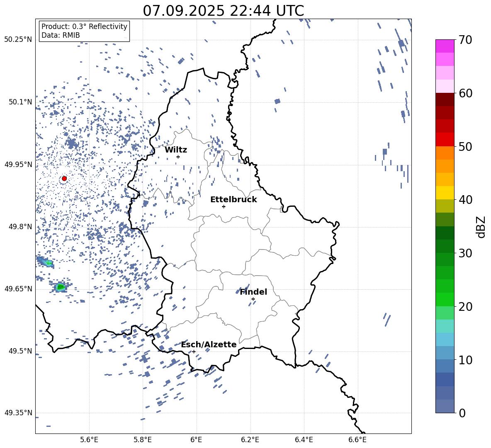This screenshot has width=491, height=448.
Task: Click the 49.65°N latitude label
Action: (x=19, y=288)
